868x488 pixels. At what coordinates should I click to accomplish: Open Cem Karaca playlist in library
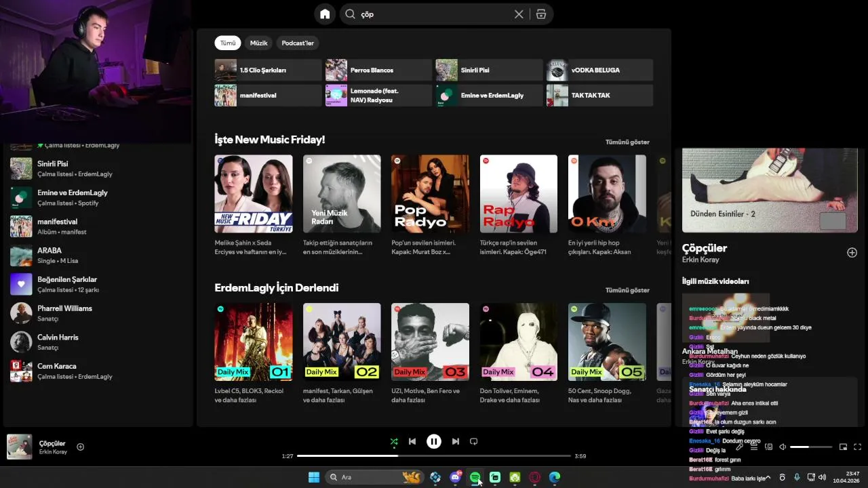98,371
